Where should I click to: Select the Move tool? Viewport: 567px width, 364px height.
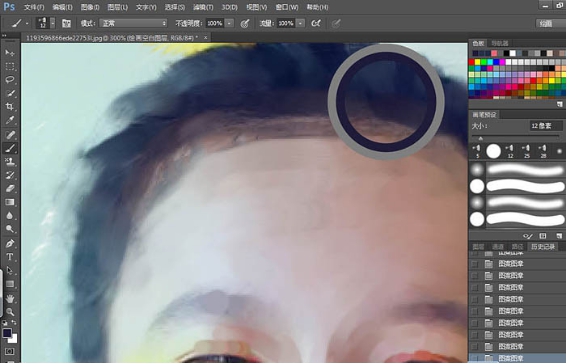pyautogui.click(x=10, y=53)
